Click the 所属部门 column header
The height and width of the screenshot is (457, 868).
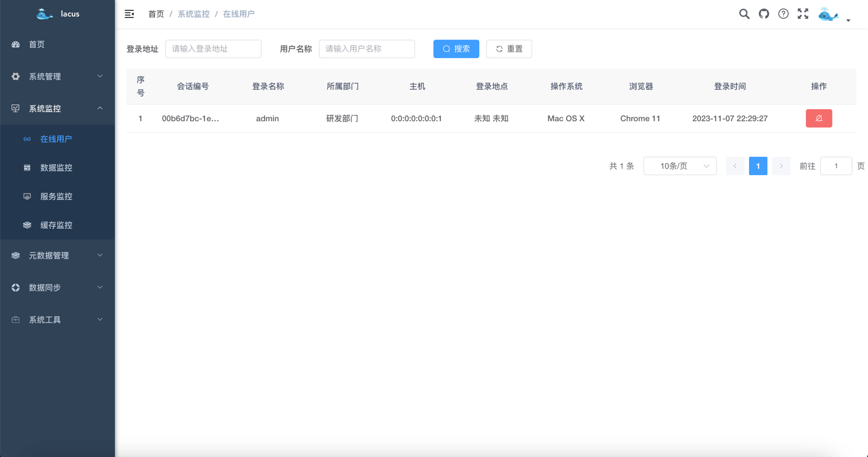pos(343,86)
